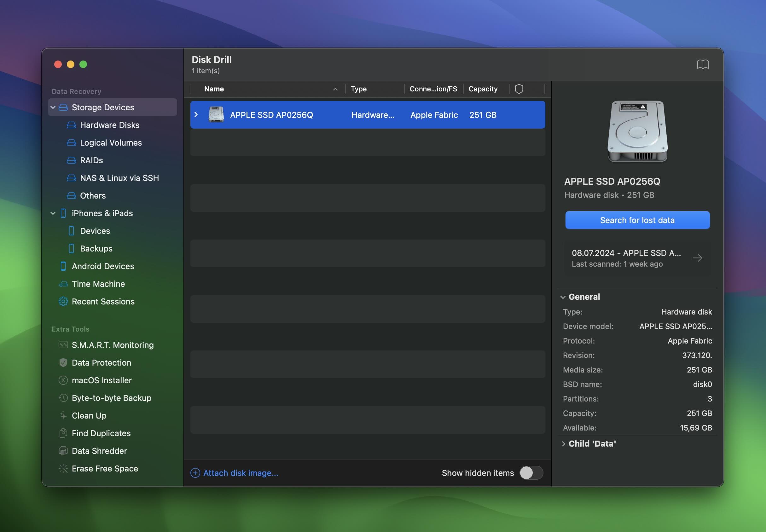Click the Name column sort arrow
The width and height of the screenshot is (766, 532).
[335, 89]
